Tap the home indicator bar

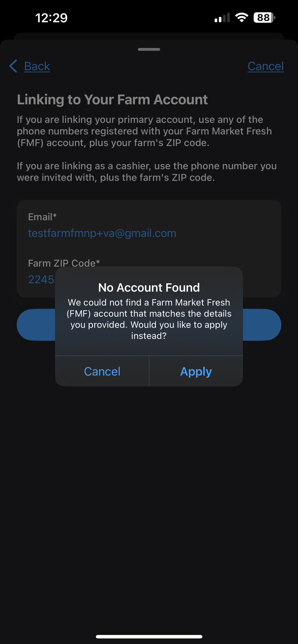149,637
